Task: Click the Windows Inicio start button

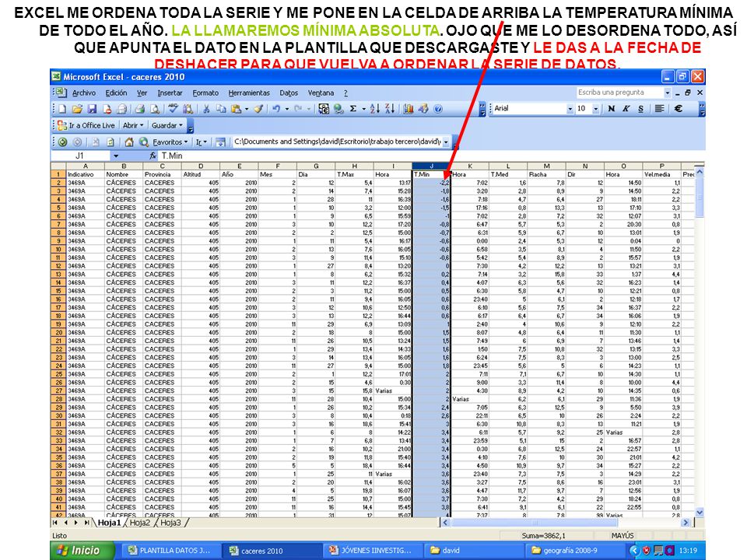Action: coord(82,551)
